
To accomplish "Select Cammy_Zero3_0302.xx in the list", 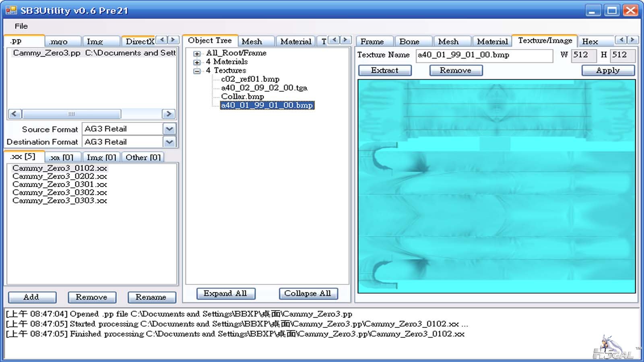I will 60,192.
